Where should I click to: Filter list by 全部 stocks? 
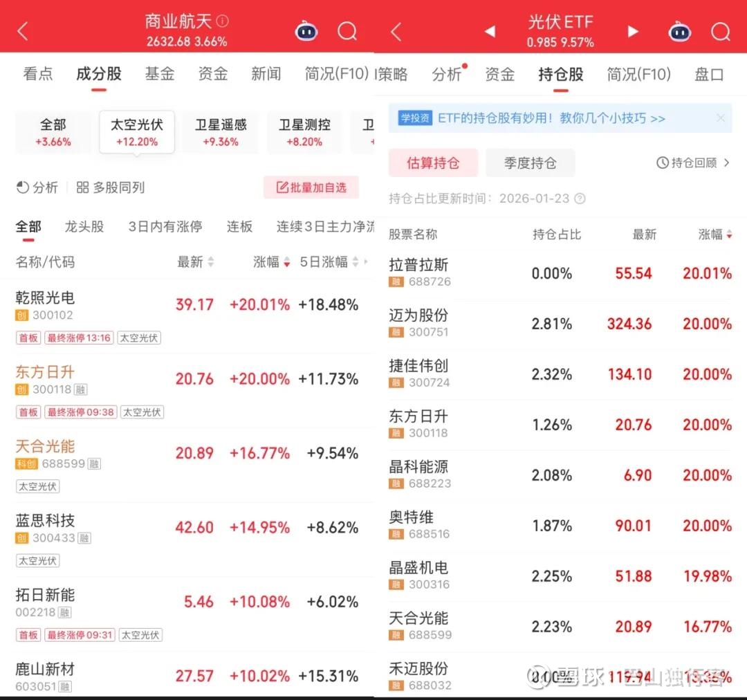pyautogui.click(x=28, y=226)
